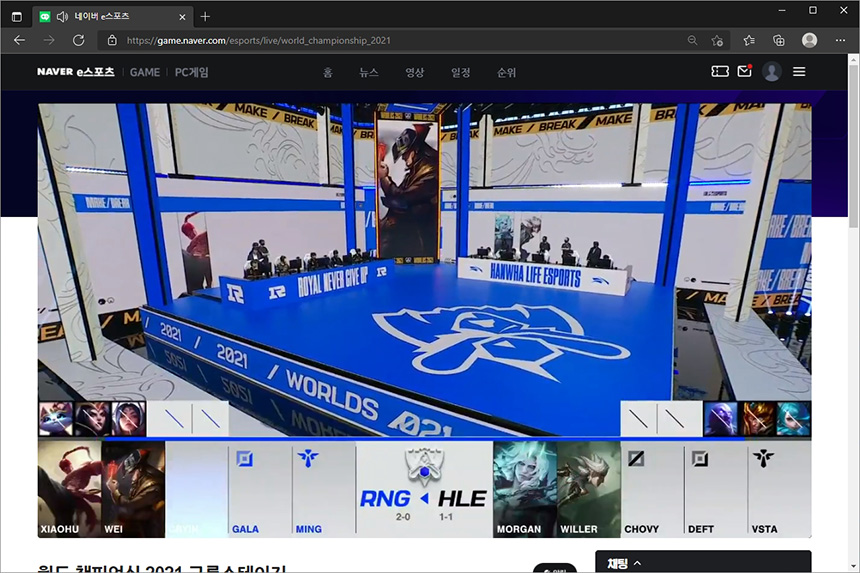This screenshot has width=860, height=573.
Task: Click the HLE team name
Action: click(x=462, y=499)
